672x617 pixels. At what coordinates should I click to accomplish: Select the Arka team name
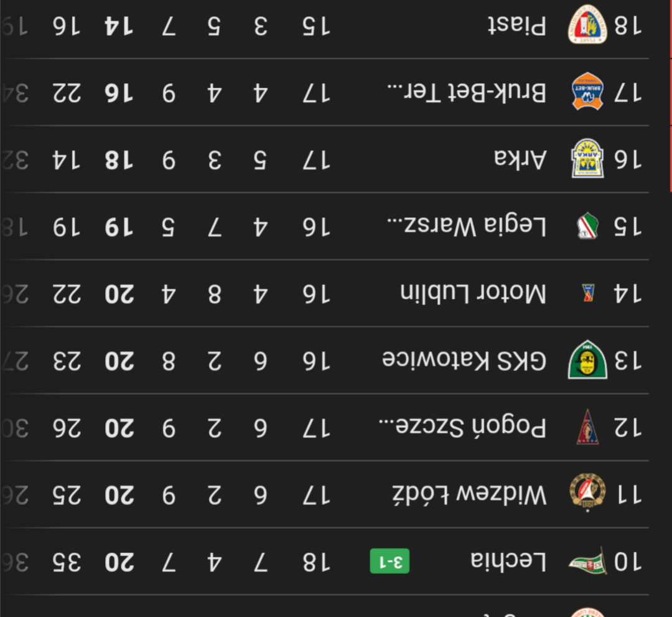[520, 159]
